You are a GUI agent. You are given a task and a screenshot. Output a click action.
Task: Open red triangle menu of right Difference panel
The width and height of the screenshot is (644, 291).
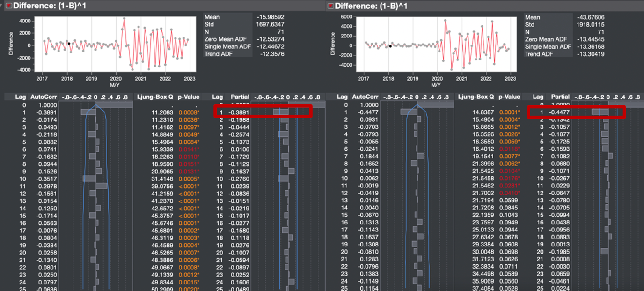click(x=330, y=6)
